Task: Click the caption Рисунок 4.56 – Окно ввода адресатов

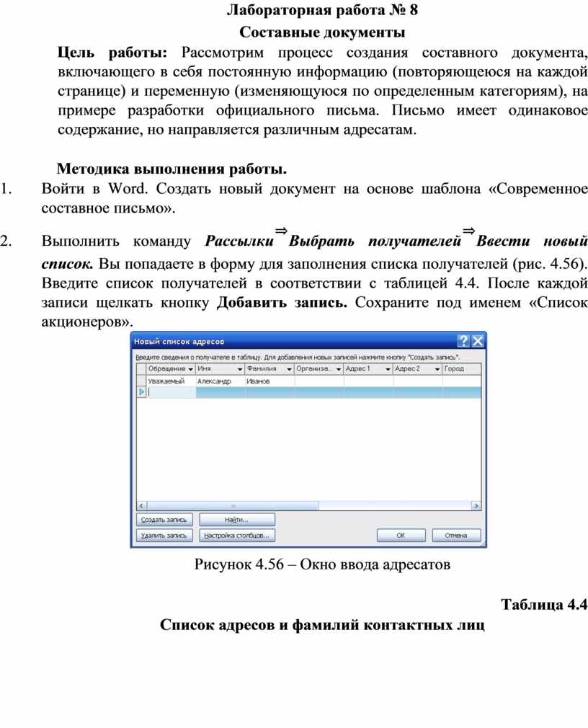Action: tap(323, 564)
